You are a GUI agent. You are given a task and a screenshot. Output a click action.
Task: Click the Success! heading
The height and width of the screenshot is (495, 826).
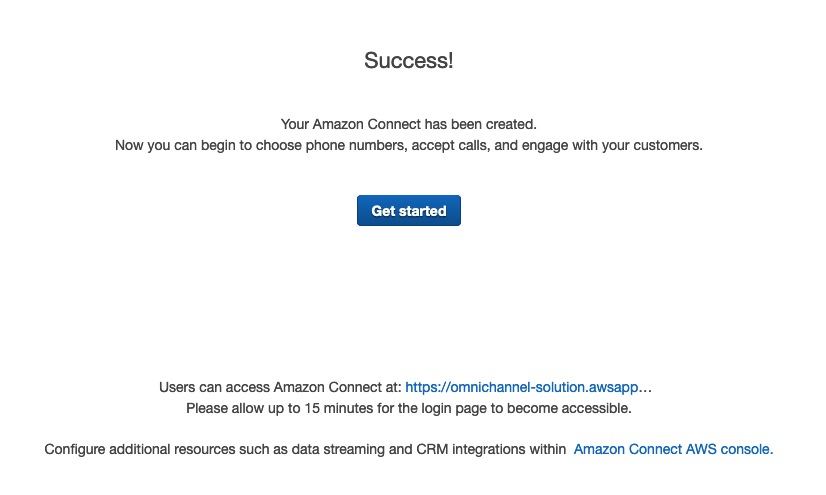(x=409, y=61)
